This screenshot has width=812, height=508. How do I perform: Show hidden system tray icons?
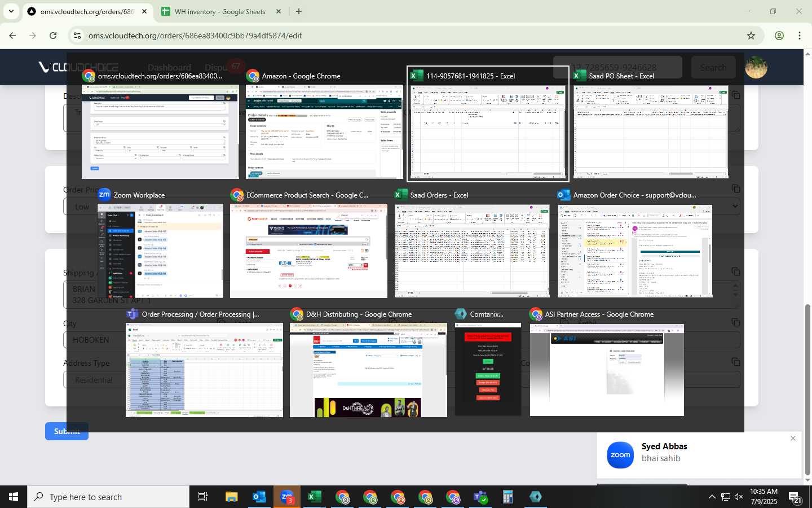712,497
